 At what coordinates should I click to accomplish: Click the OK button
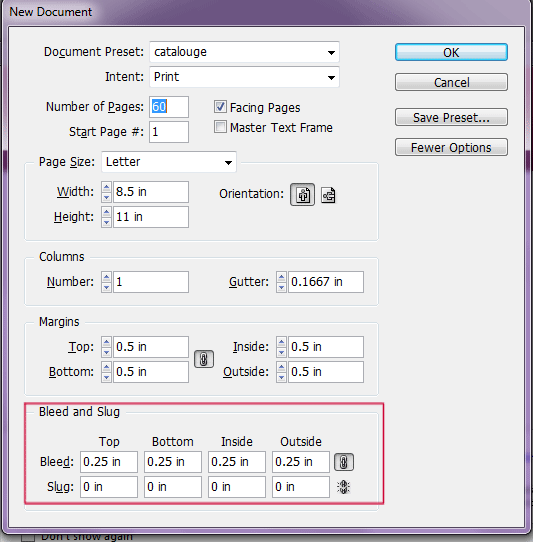(x=451, y=52)
